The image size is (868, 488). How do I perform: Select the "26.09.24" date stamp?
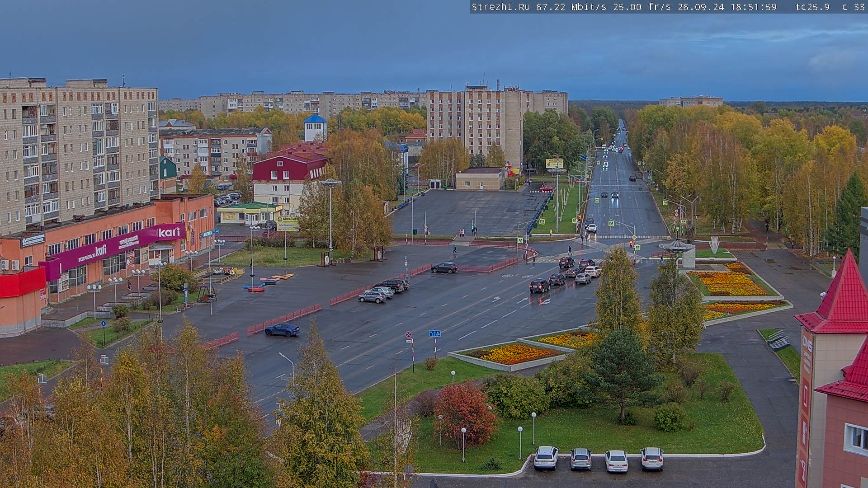(x=700, y=7)
